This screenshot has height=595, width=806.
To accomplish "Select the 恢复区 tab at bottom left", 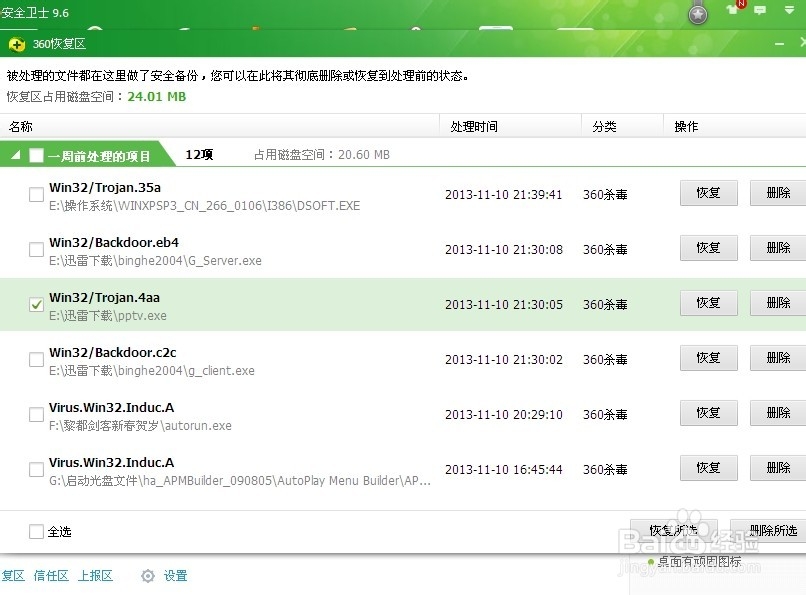I will [x=10, y=576].
